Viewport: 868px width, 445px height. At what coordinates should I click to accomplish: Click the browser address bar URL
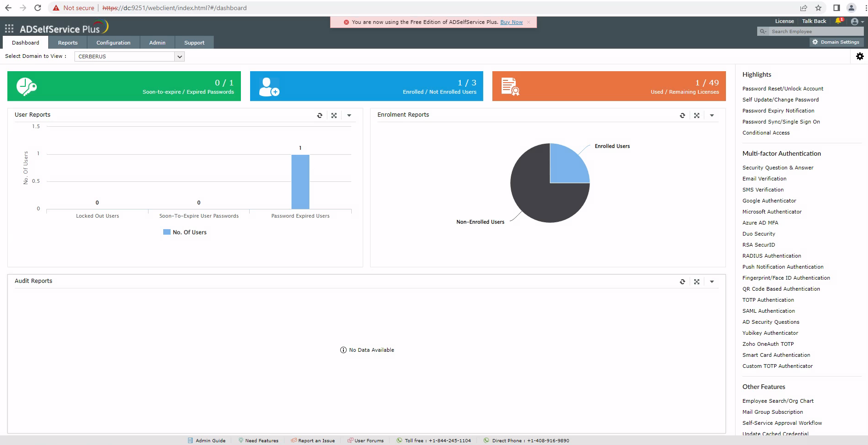175,8
